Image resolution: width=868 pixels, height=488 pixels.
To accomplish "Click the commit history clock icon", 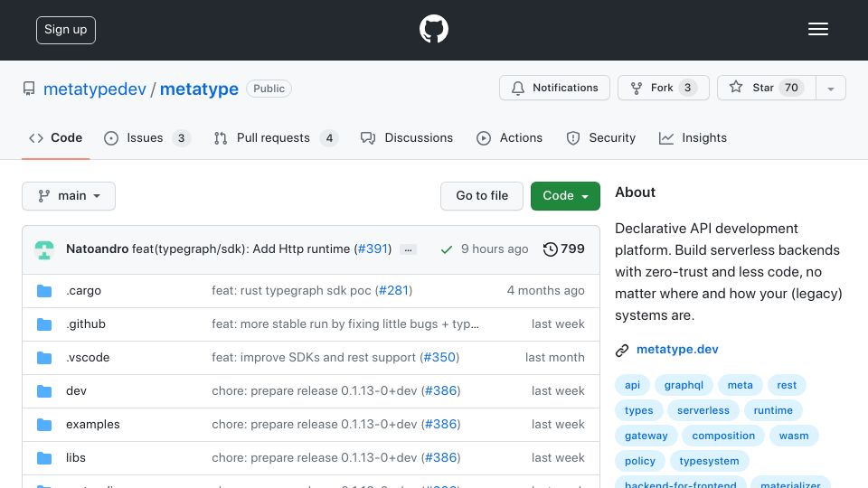I will click(x=550, y=249).
